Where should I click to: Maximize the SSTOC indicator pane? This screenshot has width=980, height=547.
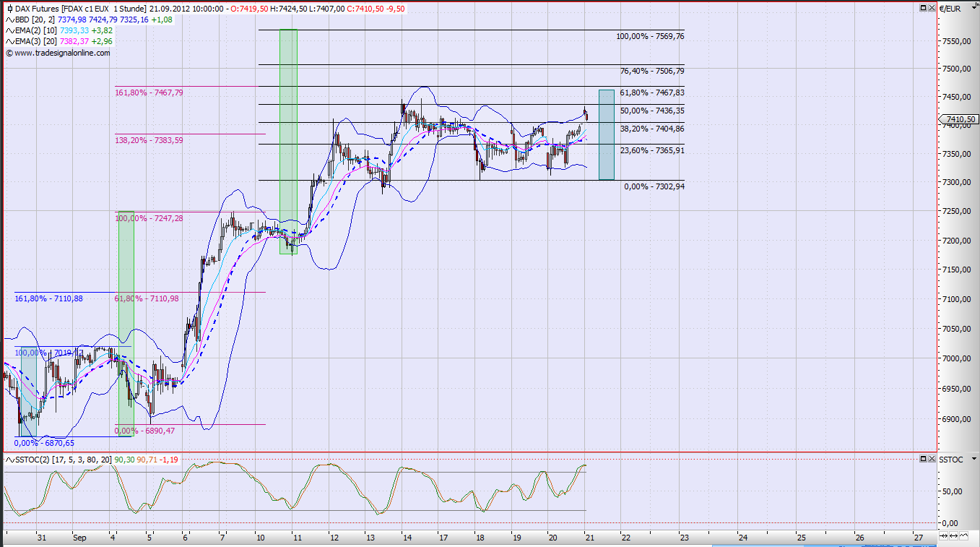923,460
